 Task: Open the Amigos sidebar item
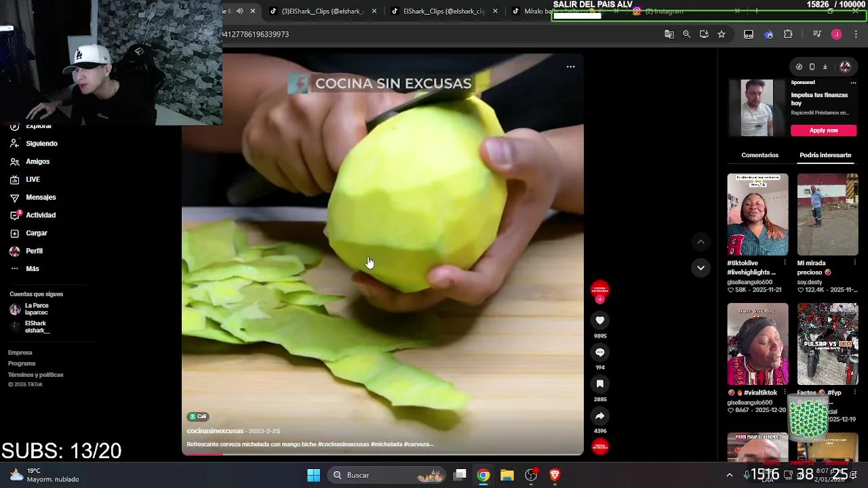pyautogui.click(x=30, y=161)
